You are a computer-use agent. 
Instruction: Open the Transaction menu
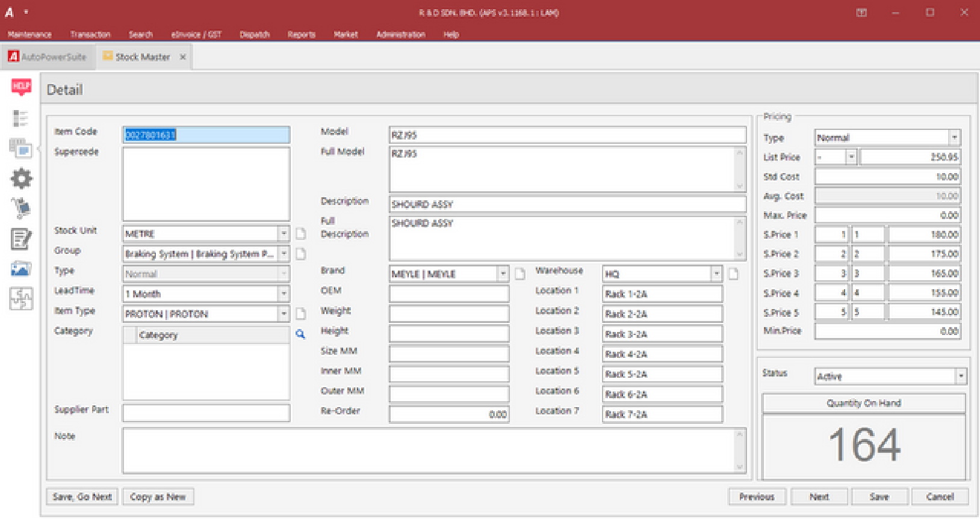click(90, 34)
